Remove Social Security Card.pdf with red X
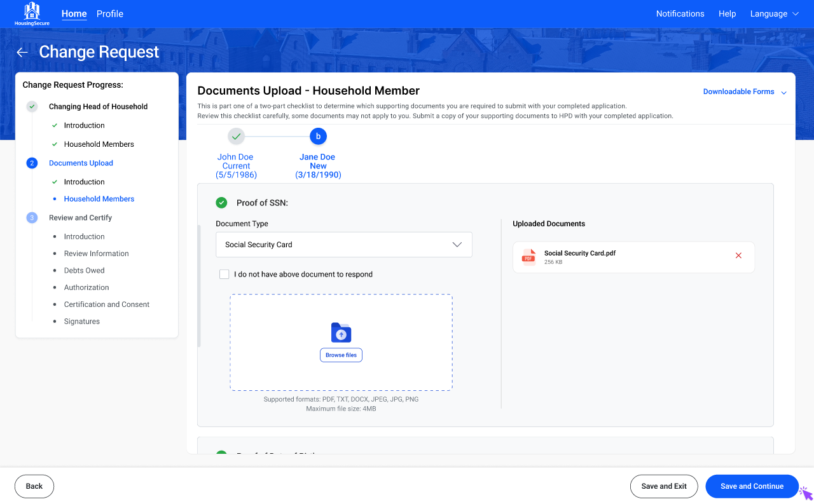 coord(738,255)
